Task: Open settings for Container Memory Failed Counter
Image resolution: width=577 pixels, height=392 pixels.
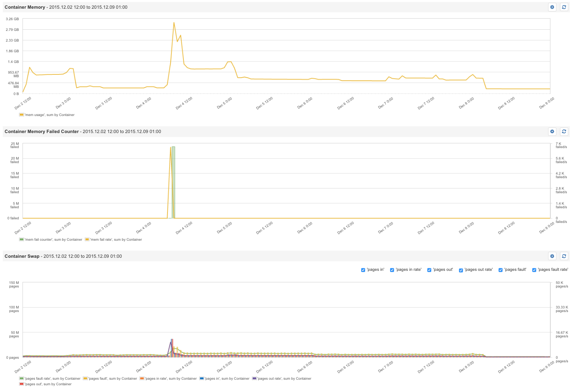Action: 552,131
